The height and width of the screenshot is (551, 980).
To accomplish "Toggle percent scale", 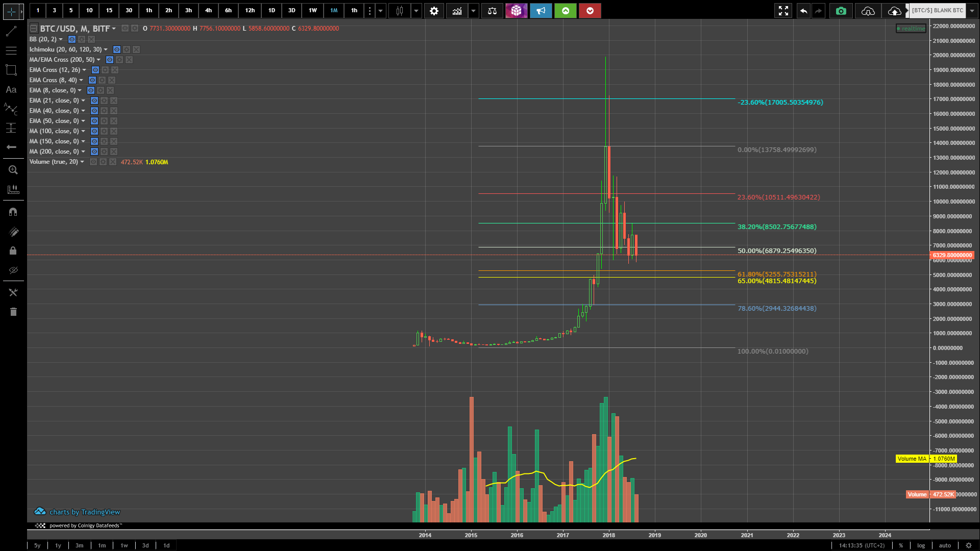I will (x=901, y=545).
